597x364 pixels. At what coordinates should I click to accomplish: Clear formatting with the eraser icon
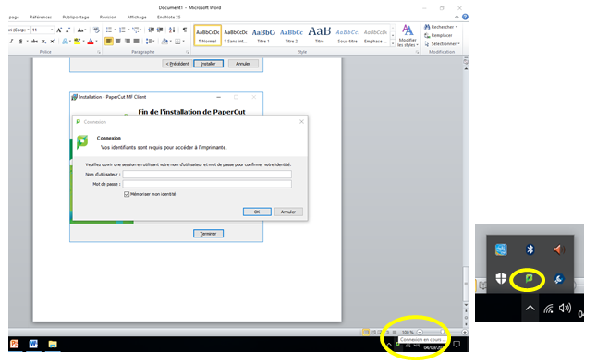(96, 30)
